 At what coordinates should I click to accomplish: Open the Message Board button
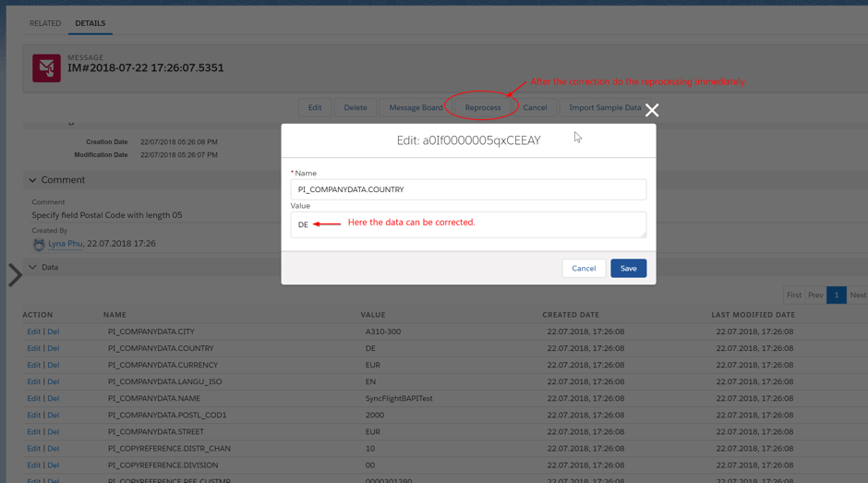tap(416, 107)
